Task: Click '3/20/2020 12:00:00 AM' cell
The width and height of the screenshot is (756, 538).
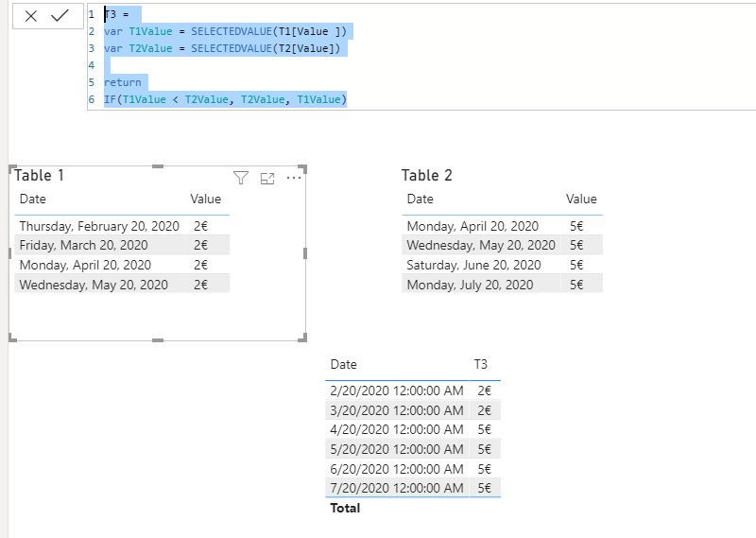Action: click(397, 410)
